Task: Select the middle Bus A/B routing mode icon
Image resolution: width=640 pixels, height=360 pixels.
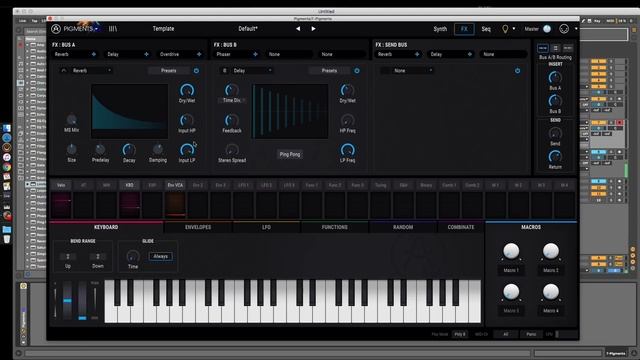Action: [x=555, y=48]
